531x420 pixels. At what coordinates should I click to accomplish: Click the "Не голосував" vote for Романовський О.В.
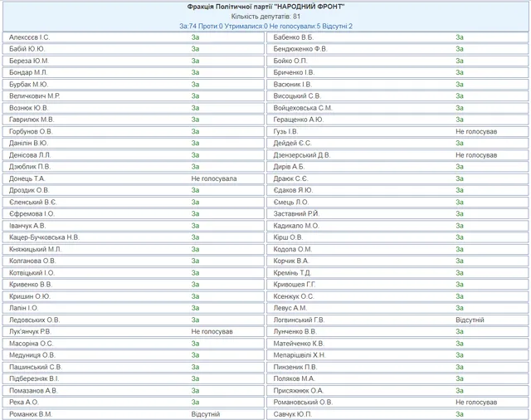475,402
